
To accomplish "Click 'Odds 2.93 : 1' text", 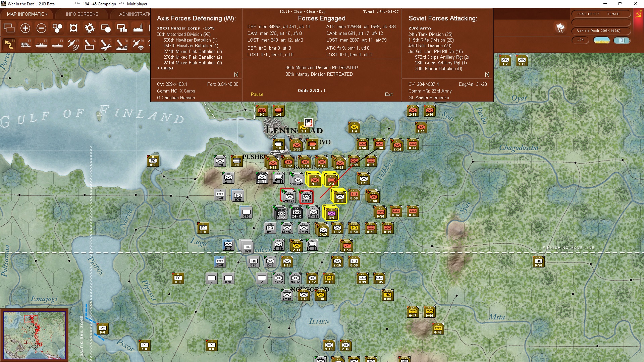I will [x=312, y=90].
